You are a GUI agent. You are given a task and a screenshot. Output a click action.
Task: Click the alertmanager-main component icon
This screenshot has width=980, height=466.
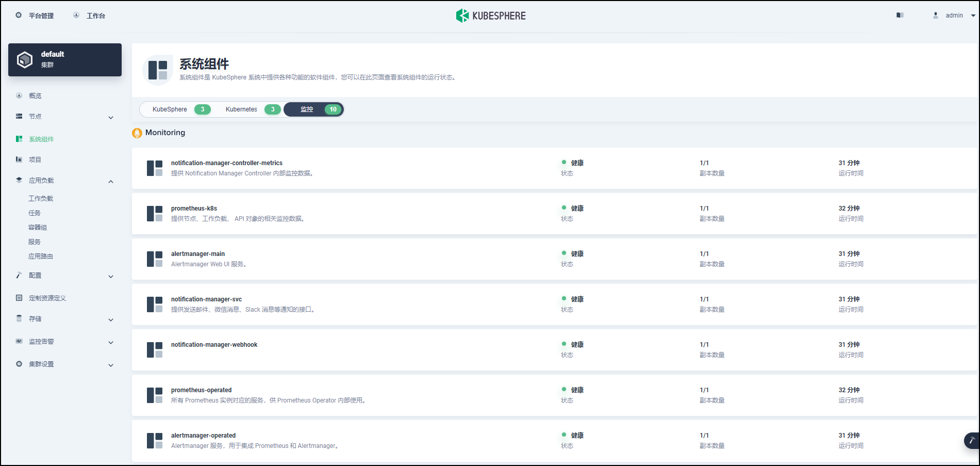tap(155, 259)
